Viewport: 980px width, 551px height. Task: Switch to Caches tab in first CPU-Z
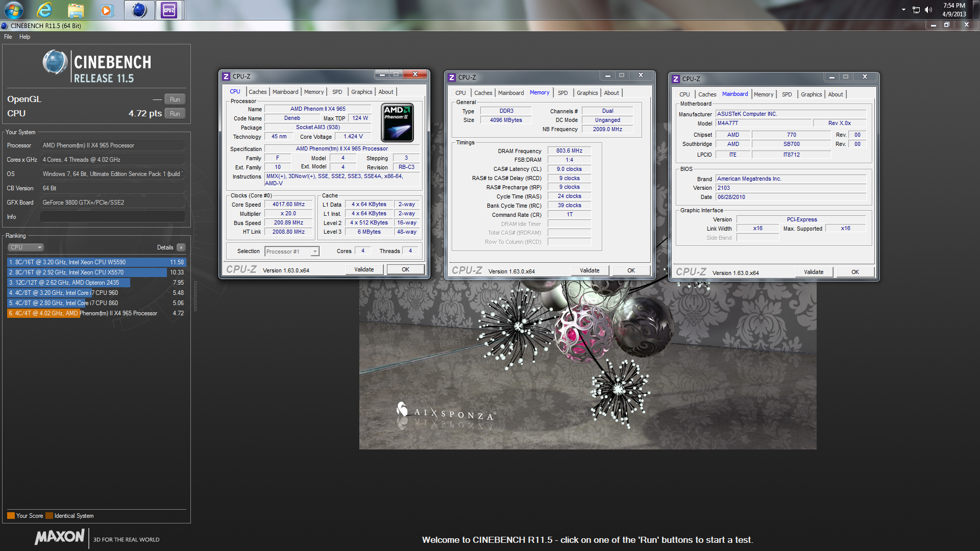[x=257, y=92]
